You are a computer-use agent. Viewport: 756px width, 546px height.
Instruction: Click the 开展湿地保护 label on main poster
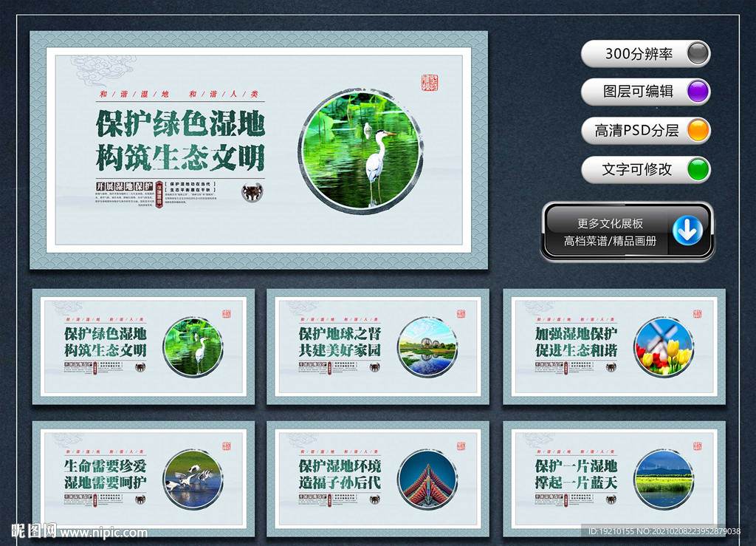click(x=124, y=186)
